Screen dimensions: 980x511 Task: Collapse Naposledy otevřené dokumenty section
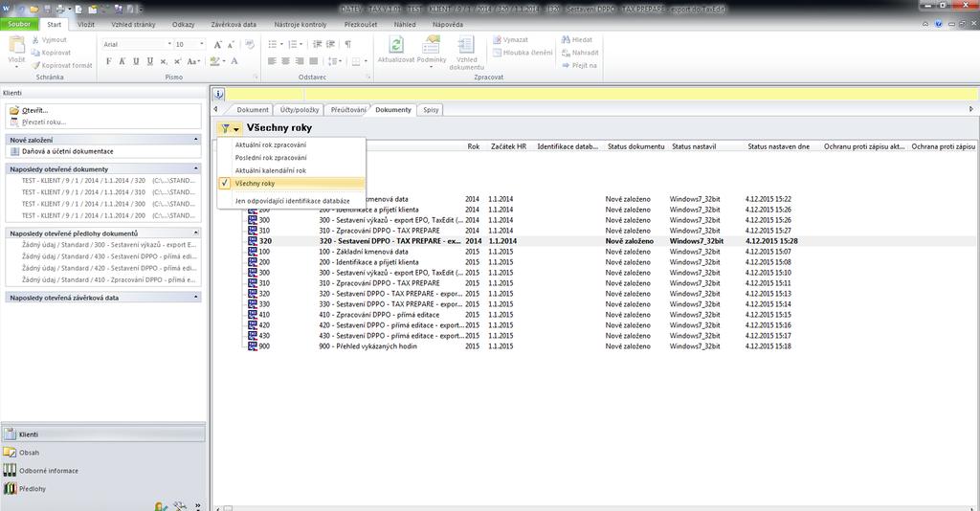pos(195,169)
